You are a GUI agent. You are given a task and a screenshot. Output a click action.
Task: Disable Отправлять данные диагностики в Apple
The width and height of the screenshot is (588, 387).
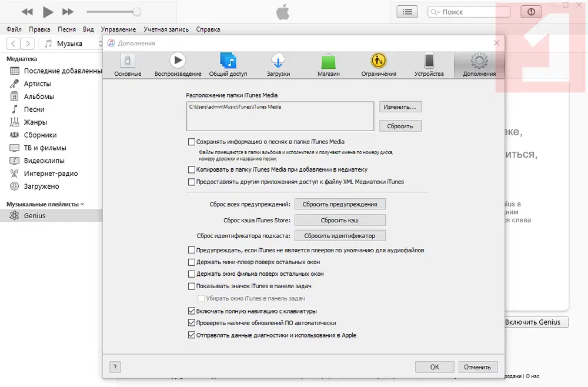point(192,335)
